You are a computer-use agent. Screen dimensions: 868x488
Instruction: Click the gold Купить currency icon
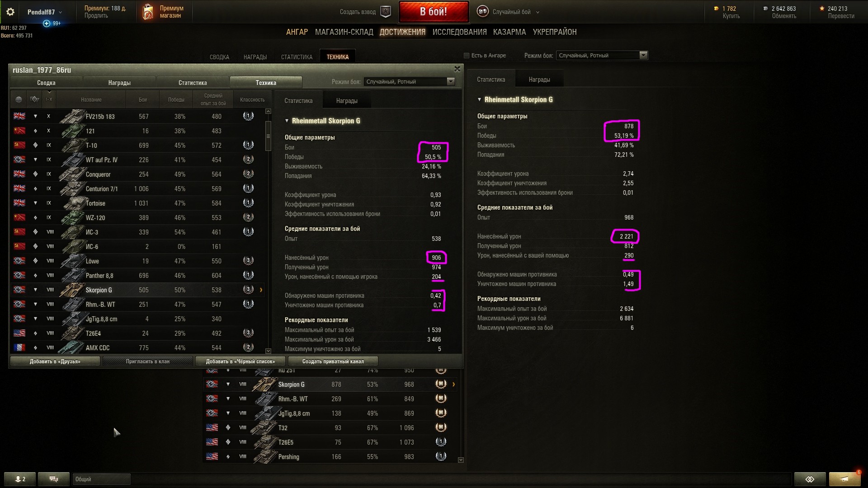[x=716, y=9]
